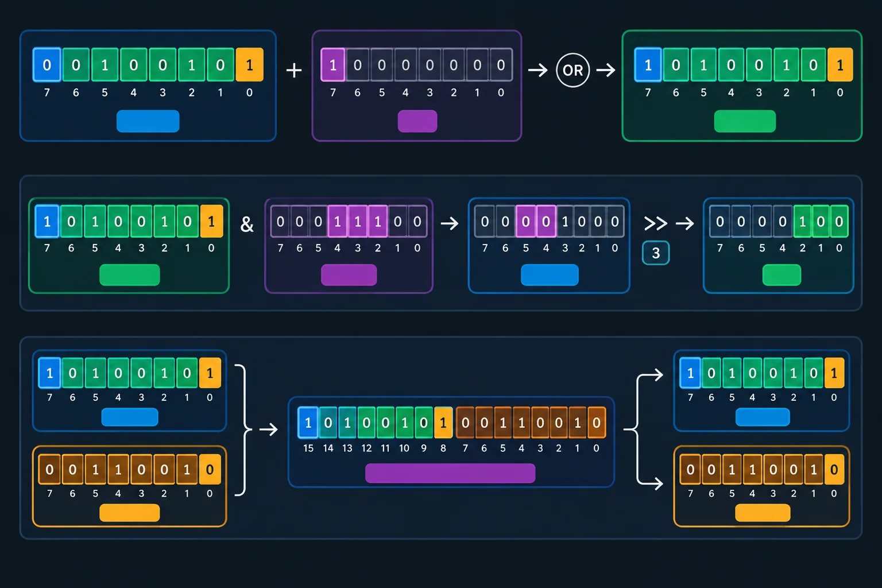Click orange bar under the right-side split 00110010 register

(763, 513)
